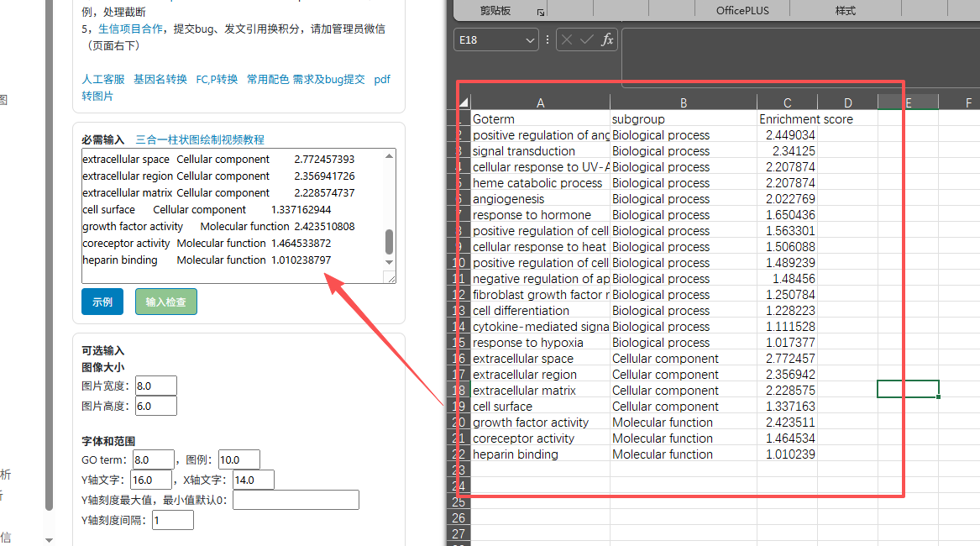Click the 图片宽度 input field
The height and width of the screenshot is (546, 980).
coord(156,386)
